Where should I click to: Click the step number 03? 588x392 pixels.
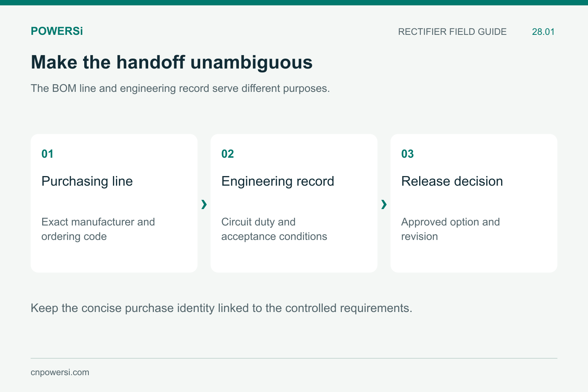tap(407, 154)
